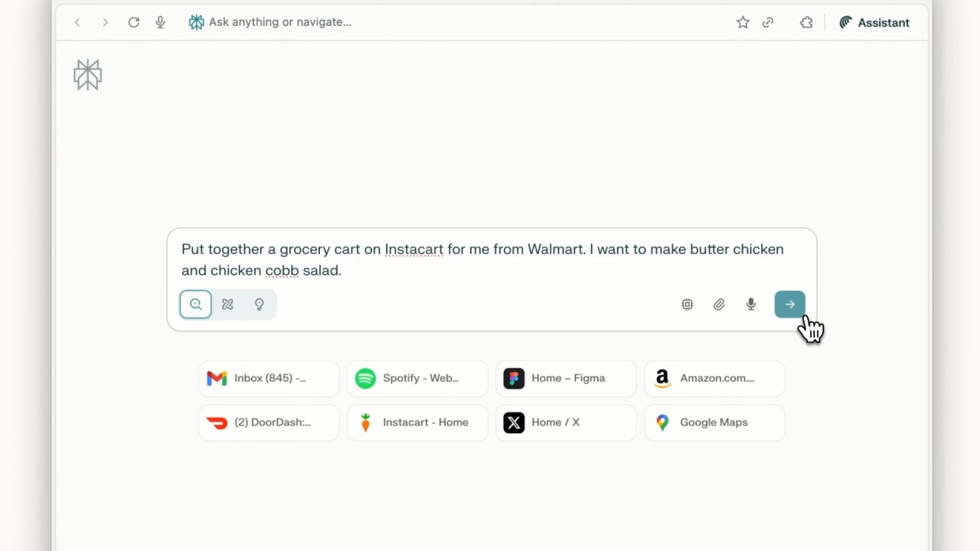Image resolution: width=980 pixels, height=551 pixels.
Task: Open the Gmail Inbox shortcut
Action: pyautogui.click(x=269, y=378)
